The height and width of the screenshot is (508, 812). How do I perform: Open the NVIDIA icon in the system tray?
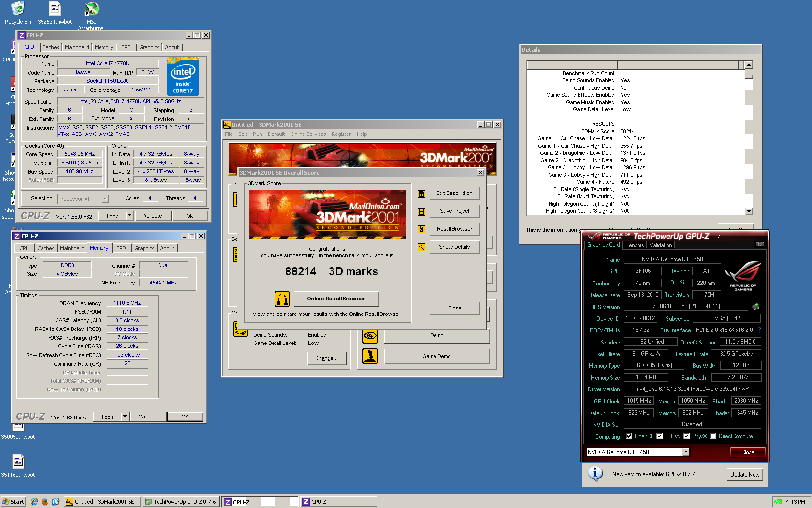[x=778, y=502]
